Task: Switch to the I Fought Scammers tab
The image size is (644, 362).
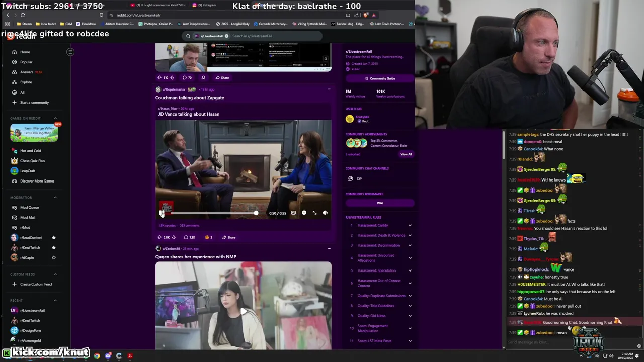Action: click(x=158, y=5)
